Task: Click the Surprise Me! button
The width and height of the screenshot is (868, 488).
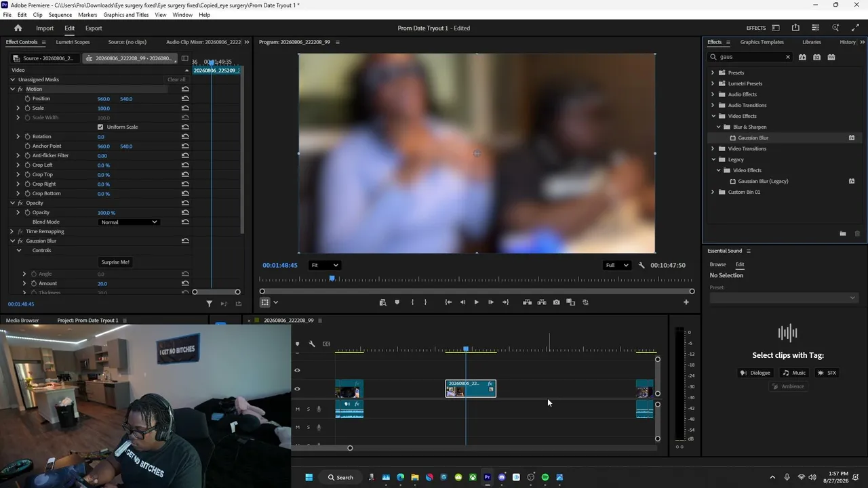Action: pyautogui.click(x=115, y=262)
